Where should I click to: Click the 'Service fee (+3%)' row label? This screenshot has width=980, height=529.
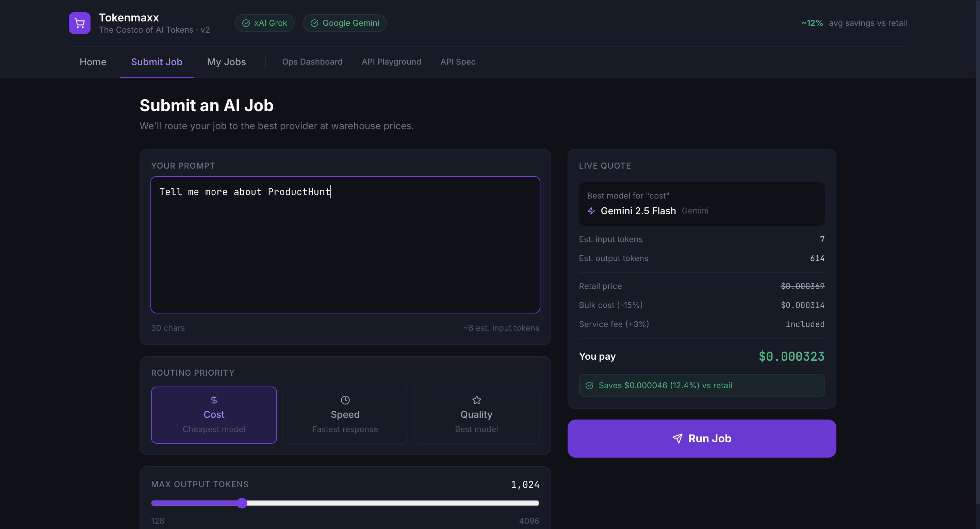click(x=614, y=324)
